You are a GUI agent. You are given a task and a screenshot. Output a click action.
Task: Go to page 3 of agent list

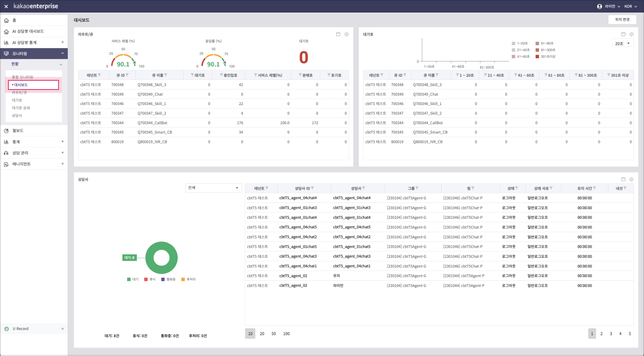click(x=611, y=333)
